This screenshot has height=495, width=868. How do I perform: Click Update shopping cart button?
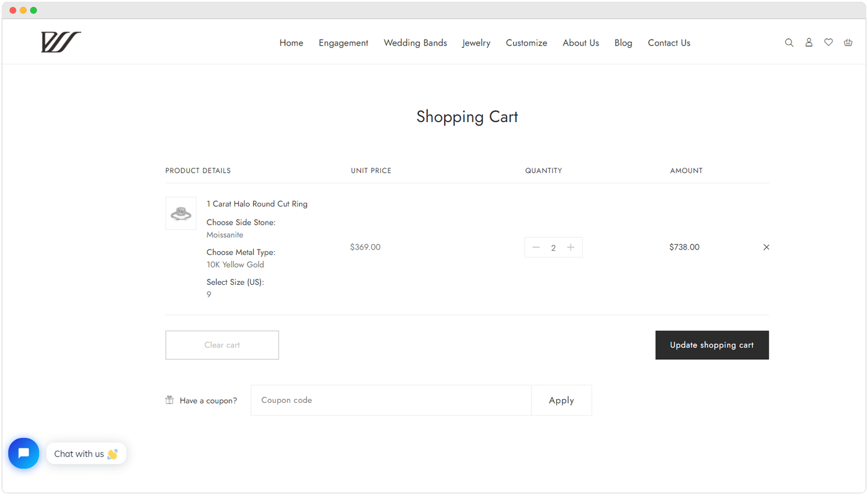(712, 345)
